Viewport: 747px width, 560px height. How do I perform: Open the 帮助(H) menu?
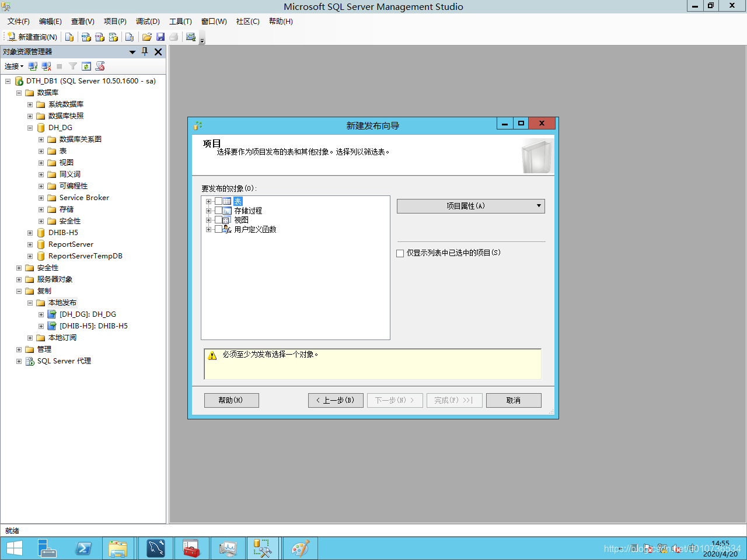click(x=281, y=21)
